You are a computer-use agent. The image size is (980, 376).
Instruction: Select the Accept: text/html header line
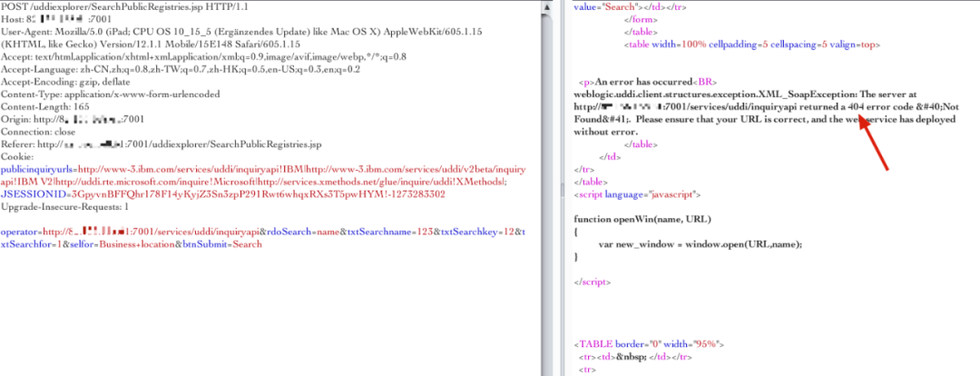click(x=204, y=56)
